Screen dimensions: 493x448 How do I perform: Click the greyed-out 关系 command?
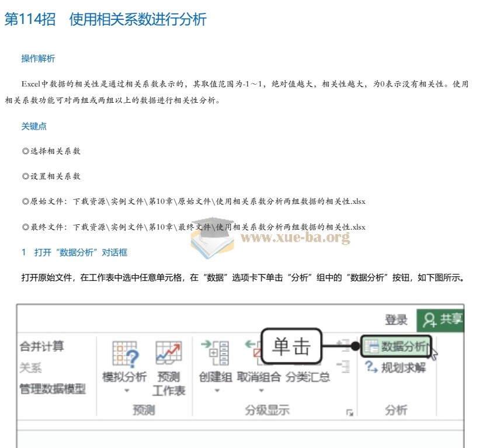(x=30, y=368)
